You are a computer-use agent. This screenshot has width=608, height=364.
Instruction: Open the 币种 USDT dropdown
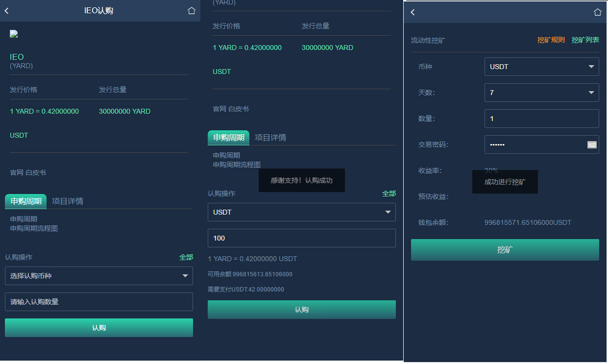coord(542,67)
